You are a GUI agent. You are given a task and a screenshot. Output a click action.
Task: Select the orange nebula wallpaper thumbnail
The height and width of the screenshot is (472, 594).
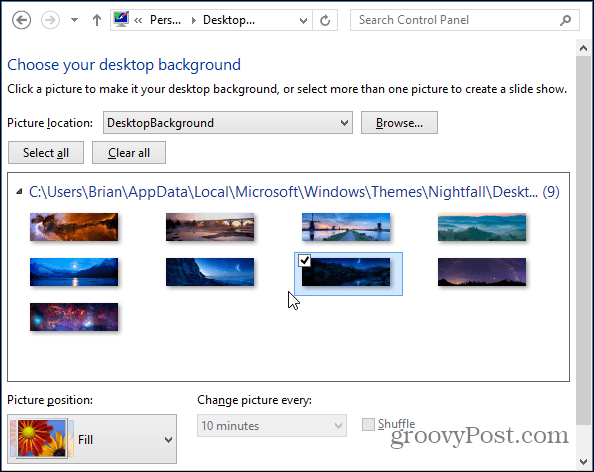tap(74, 227)
